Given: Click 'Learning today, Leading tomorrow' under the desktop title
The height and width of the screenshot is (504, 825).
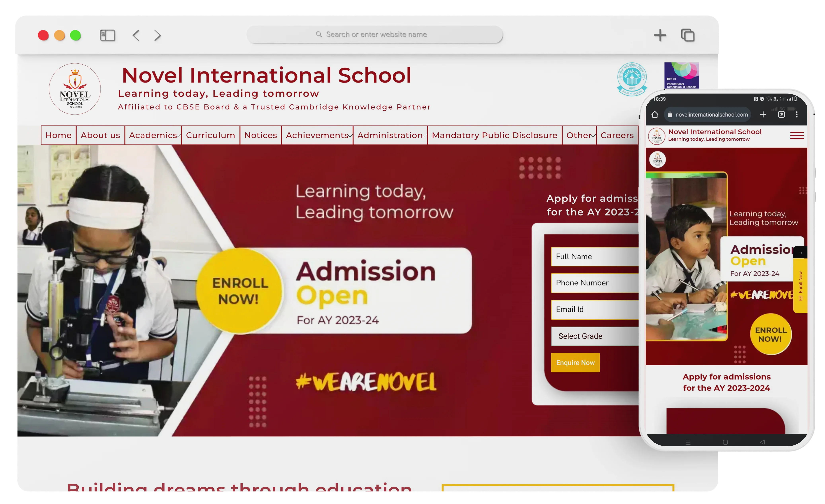Looking at the screenshot, I should tap(219, 93).
